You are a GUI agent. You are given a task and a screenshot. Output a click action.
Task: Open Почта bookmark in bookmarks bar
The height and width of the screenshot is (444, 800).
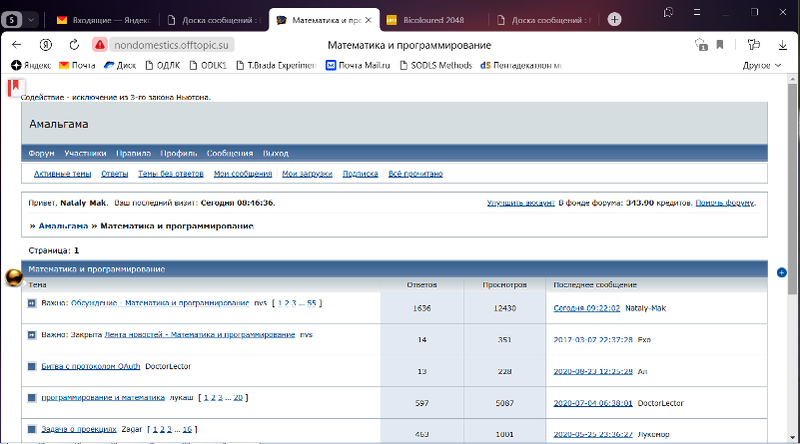pyautogui.click(x=77, y=65)
